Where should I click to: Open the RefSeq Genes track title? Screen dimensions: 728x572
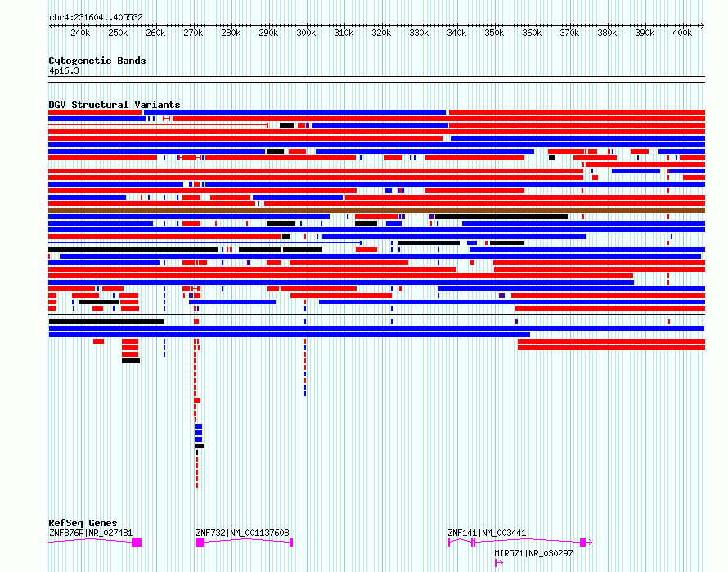[83, 523]
